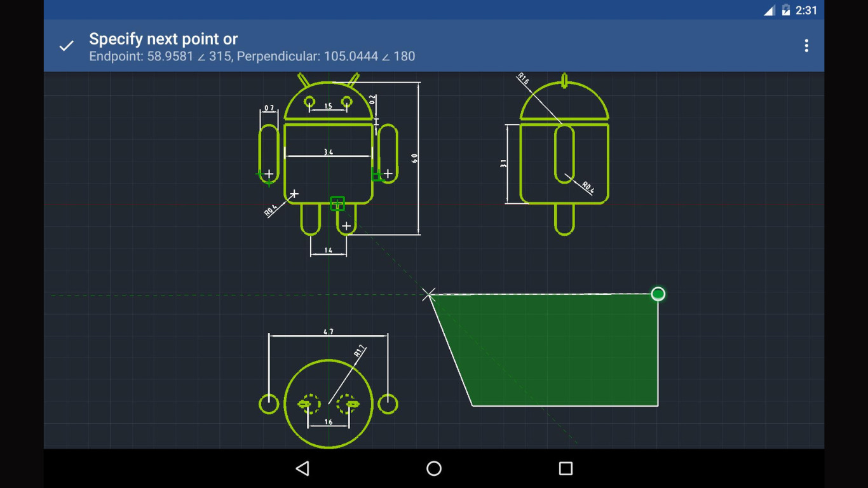Tap the X endpoint marker at the trapezoid's top-left corner

(x=429, y=294)
